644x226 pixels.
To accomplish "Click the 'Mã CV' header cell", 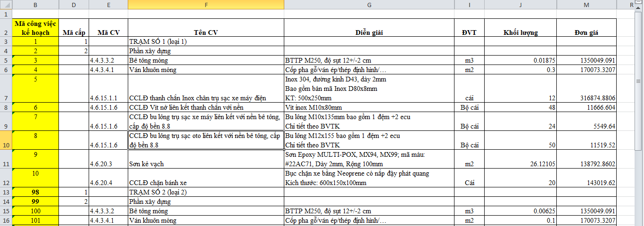I will click(108, 28).
